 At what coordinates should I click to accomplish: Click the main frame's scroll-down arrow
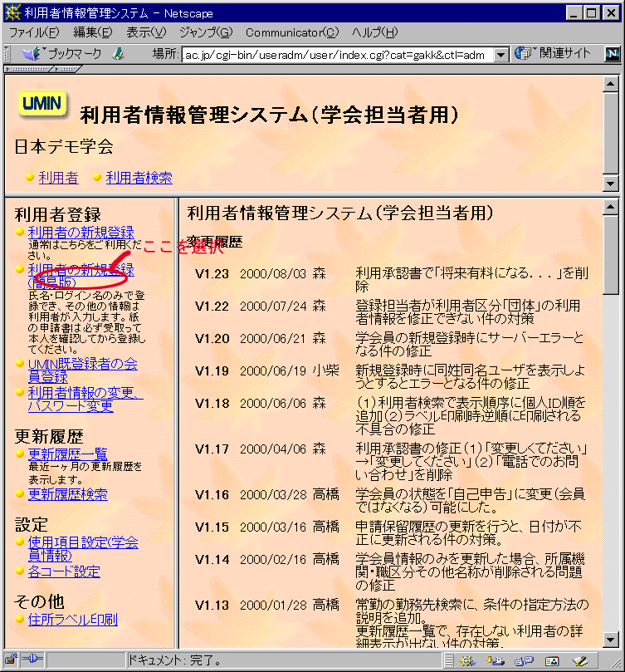[611, 640]
